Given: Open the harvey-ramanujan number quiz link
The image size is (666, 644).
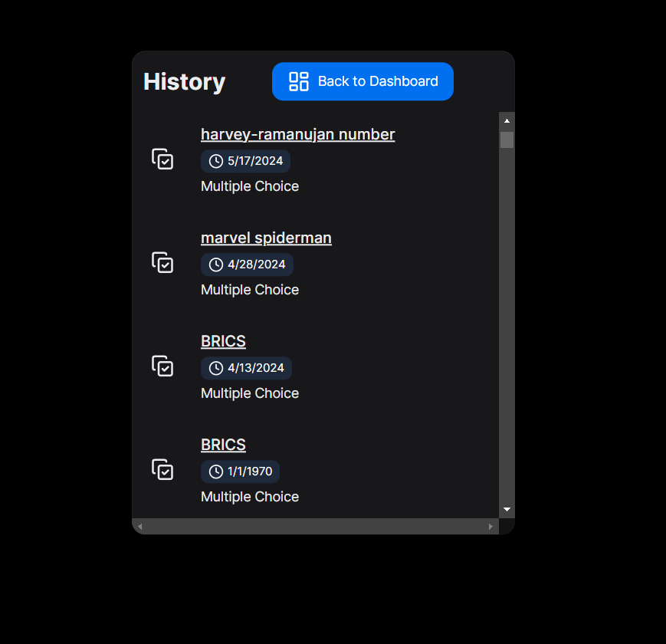Looking at the screenshot, I should pyautogui.click(x=298, y=134).
